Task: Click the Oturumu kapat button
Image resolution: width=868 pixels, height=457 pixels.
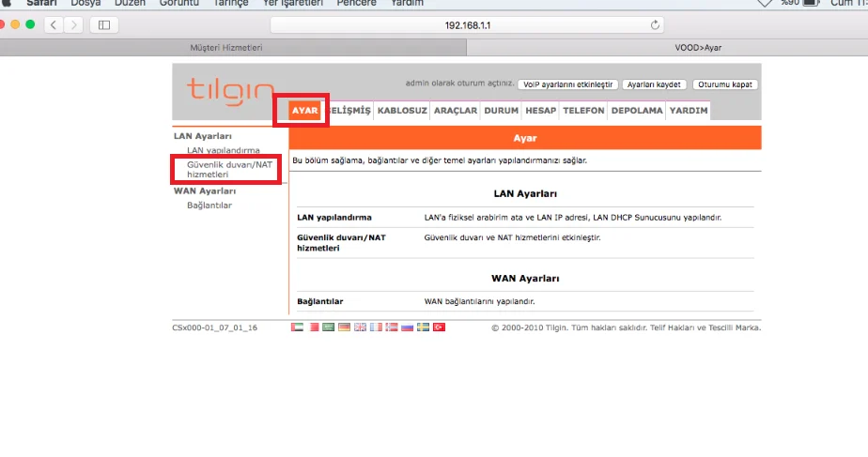Action: (725, 84)
